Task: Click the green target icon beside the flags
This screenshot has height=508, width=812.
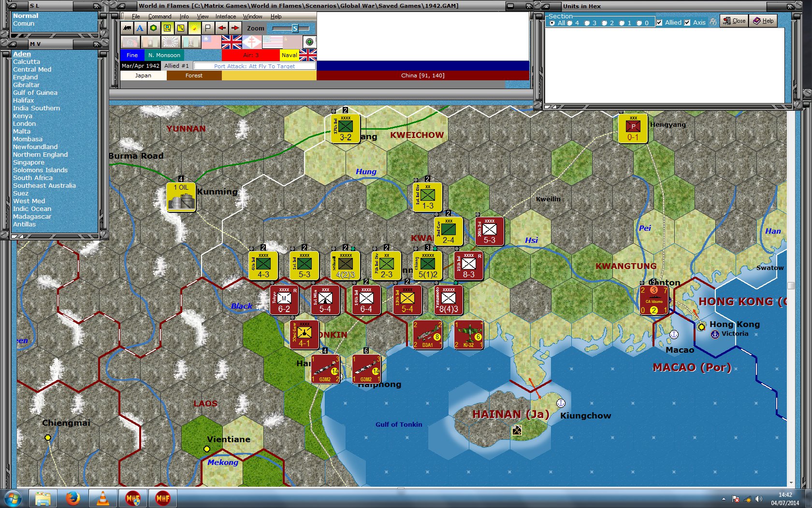Action: 309,42
